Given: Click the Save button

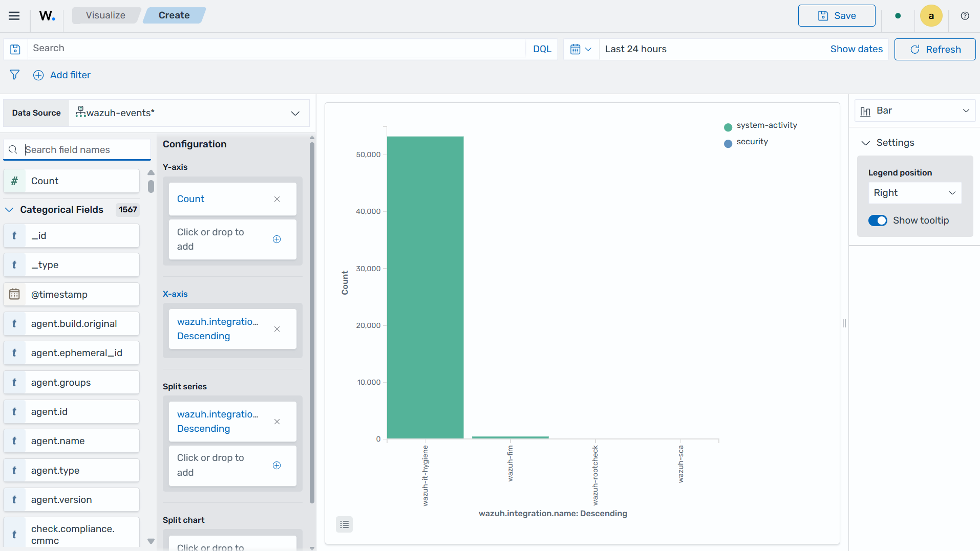Looking at the screenshot, I should pos(837,16).
